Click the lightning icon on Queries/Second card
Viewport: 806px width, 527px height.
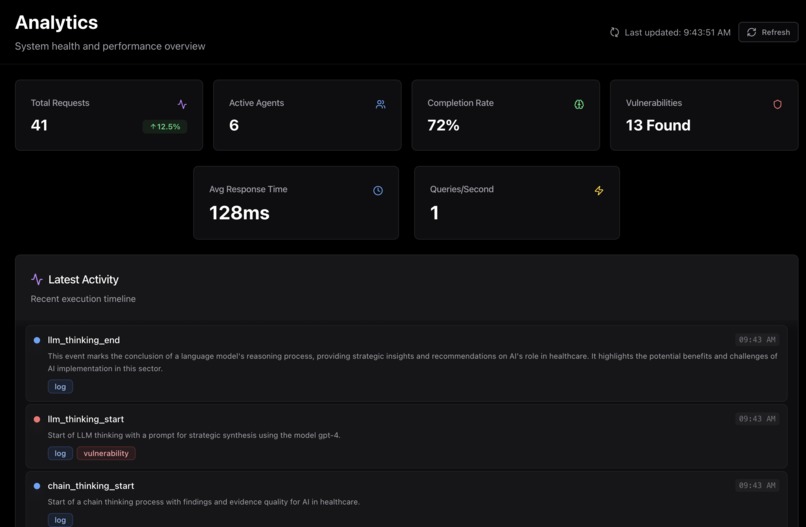click(599, 190)
